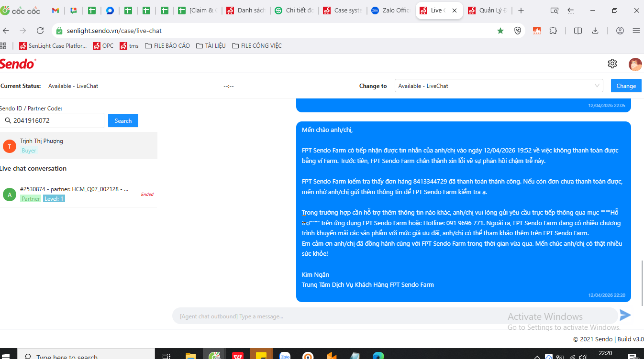Viewport: 644px width, 359px height.
Task: Close the Live Chat browser tab
Action: click(455, 11)
